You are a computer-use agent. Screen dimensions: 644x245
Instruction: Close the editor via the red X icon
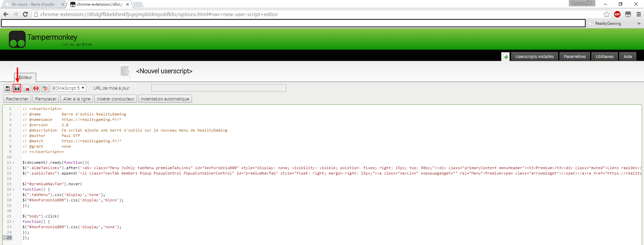tap(27, 88)
